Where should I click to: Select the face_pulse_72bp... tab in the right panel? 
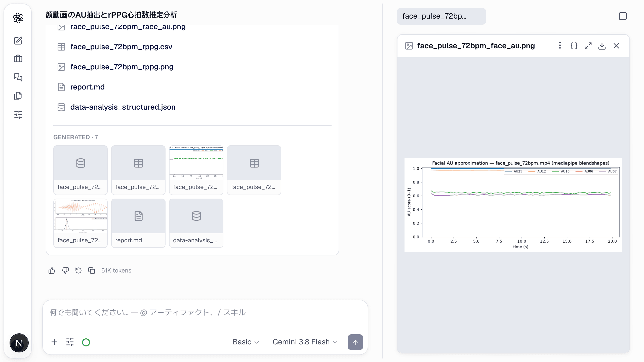coord(441,16)
